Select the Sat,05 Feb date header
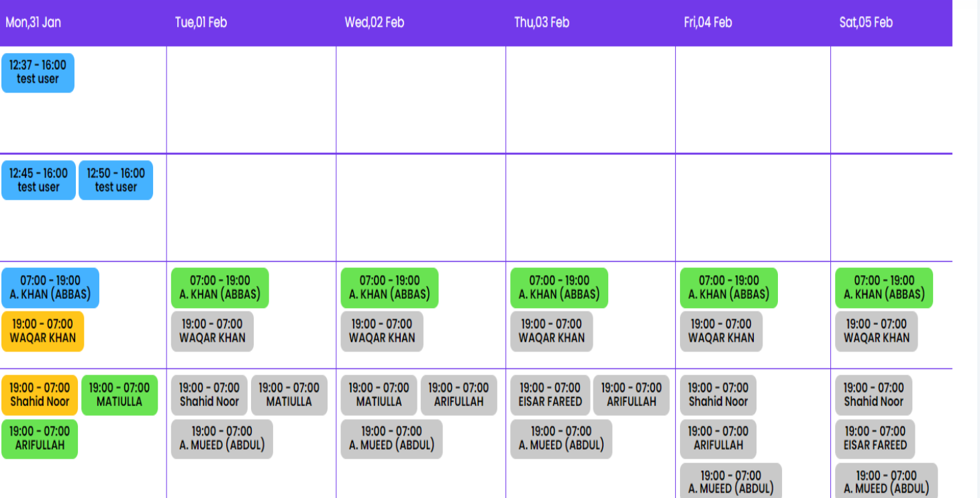The height and width of the screenshot is (498, 980). click(866, 23)
